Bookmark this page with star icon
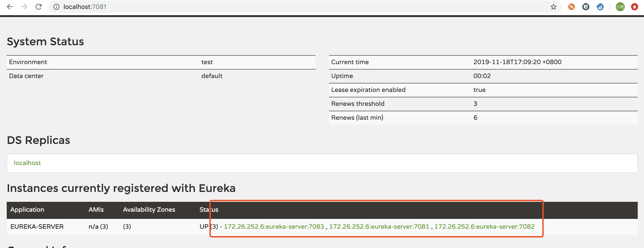This screenshot has width=644, height=248. point(553,7)
